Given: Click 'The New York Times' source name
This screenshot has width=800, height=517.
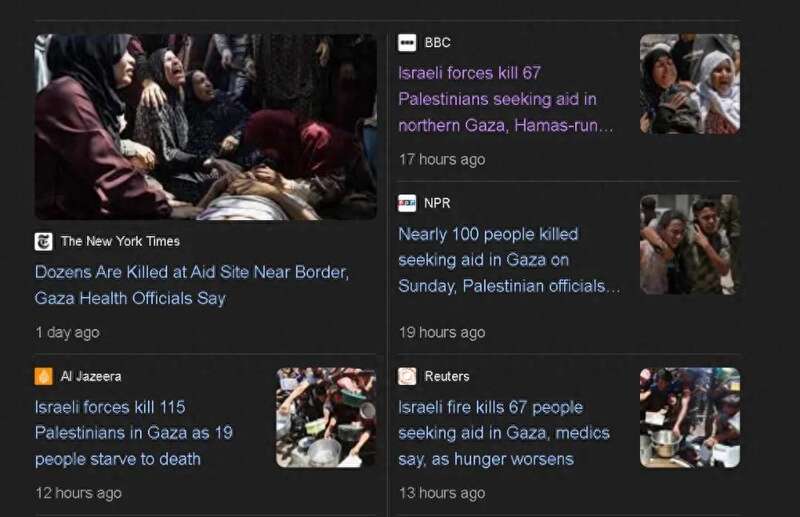Looking at the screenshot, I should click(x=120, y=241).
